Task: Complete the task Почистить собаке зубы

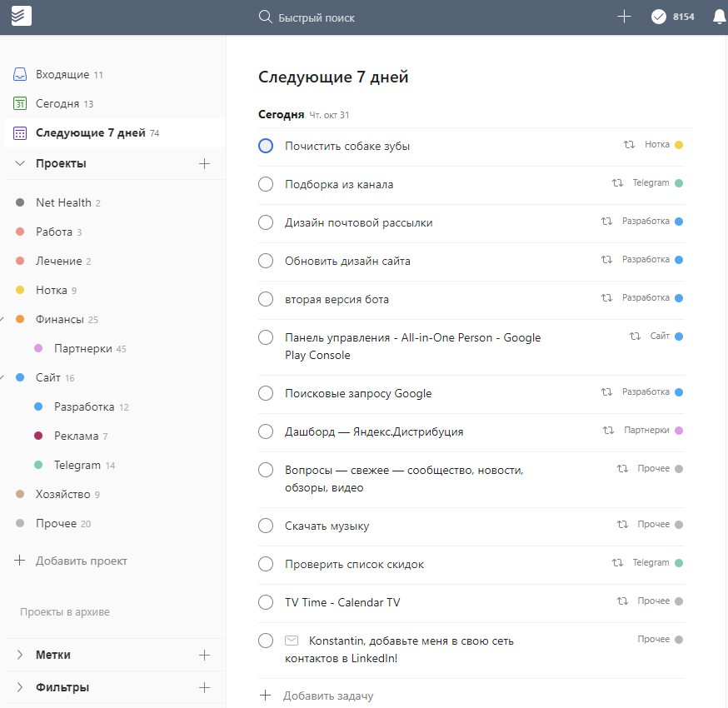Action: pyautogui.click(x=265, y=145)
